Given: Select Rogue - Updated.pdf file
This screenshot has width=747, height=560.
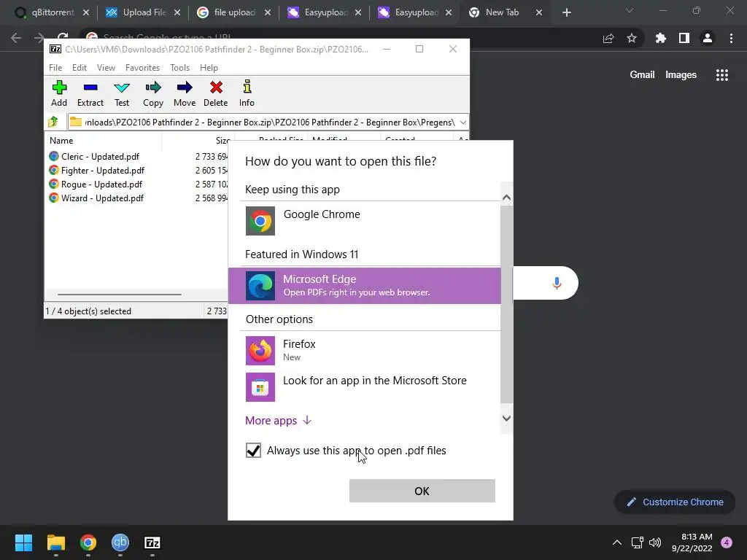Looking at the screenshot, I should 101,184.
